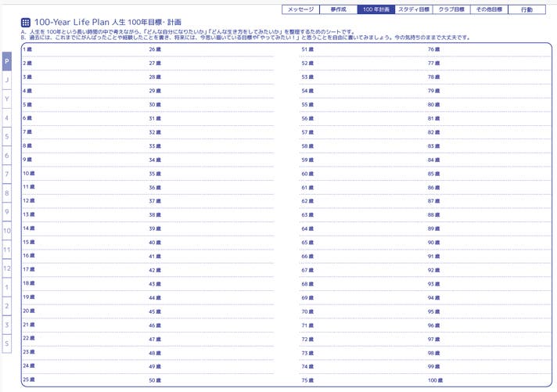Open the メッセージ tab
The height and width of the screenshot is (392, 557).
300,9
